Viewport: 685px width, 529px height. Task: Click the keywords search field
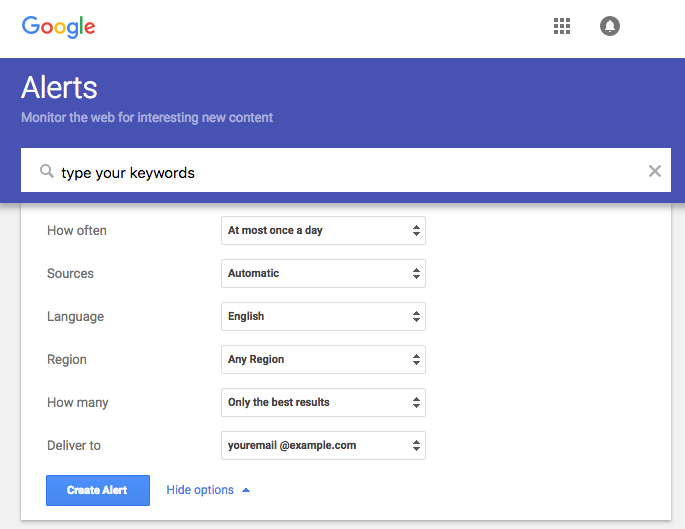point(346,170)
